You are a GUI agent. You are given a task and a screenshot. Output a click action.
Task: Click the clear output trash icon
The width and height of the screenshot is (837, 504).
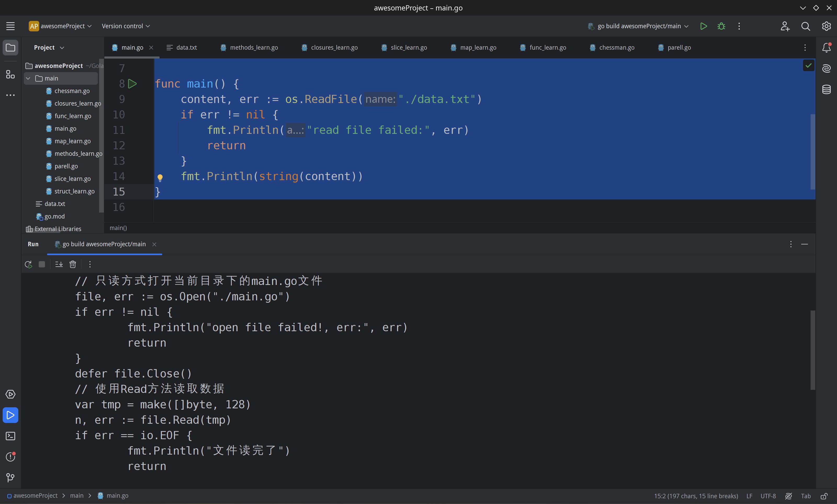click(73, 265)
